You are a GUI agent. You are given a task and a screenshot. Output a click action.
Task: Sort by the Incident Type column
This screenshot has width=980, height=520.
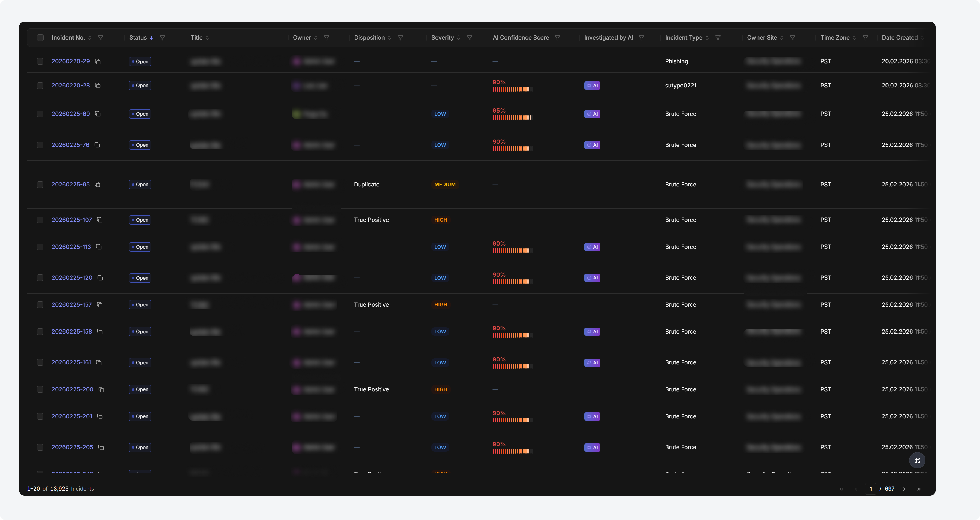707,38
